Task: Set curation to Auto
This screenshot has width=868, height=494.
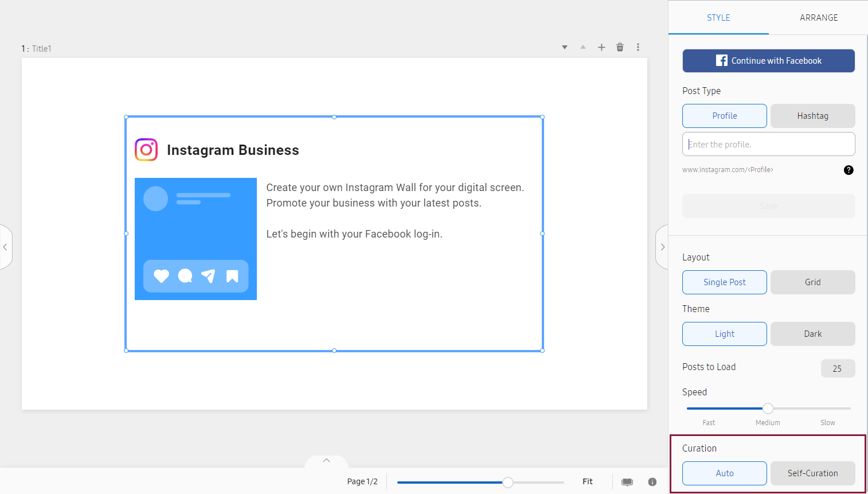Action: [725, 473]
